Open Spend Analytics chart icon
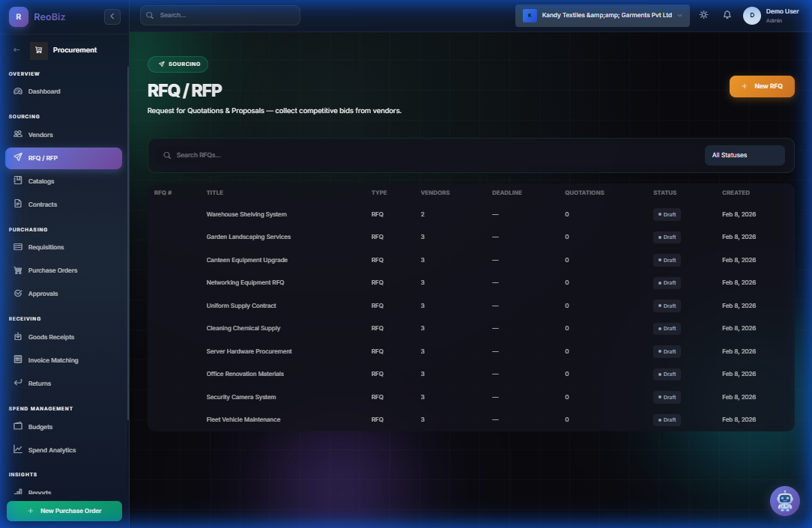Image resolution: width=812 pixels, height=528 pixels. [19, 450]
